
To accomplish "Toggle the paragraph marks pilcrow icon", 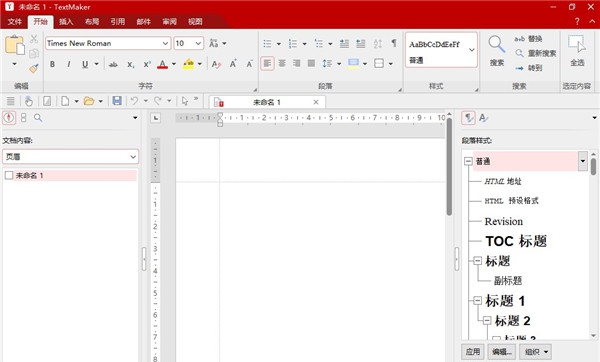I will pos(394,43).
